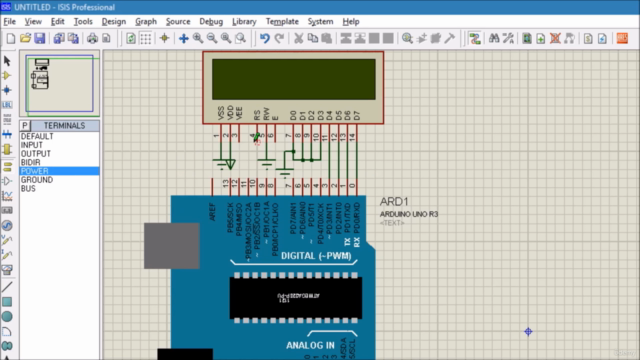Select the Generator Mode tool
This screenshot has height=360, width=640.
tap(7, 225)
